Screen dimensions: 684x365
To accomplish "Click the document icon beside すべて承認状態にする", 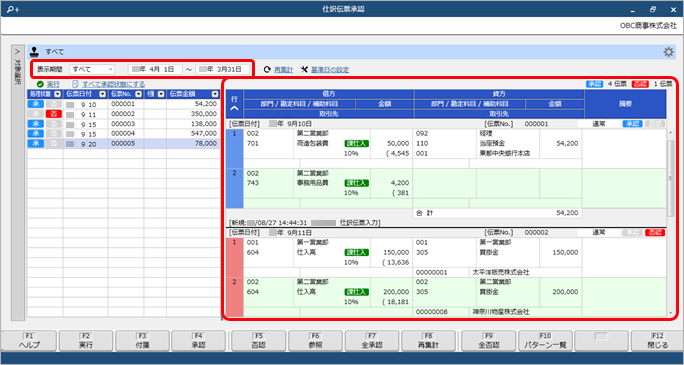I will point(75,84).
